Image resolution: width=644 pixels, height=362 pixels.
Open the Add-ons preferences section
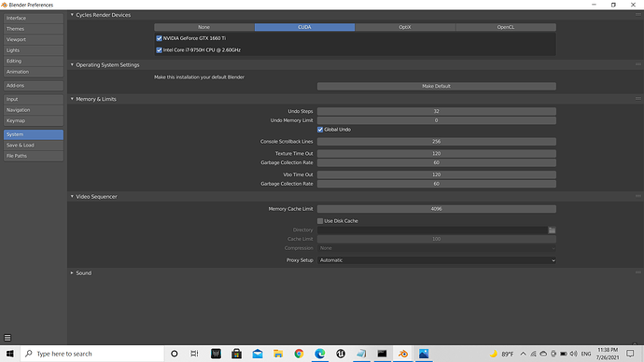(34, 86)
